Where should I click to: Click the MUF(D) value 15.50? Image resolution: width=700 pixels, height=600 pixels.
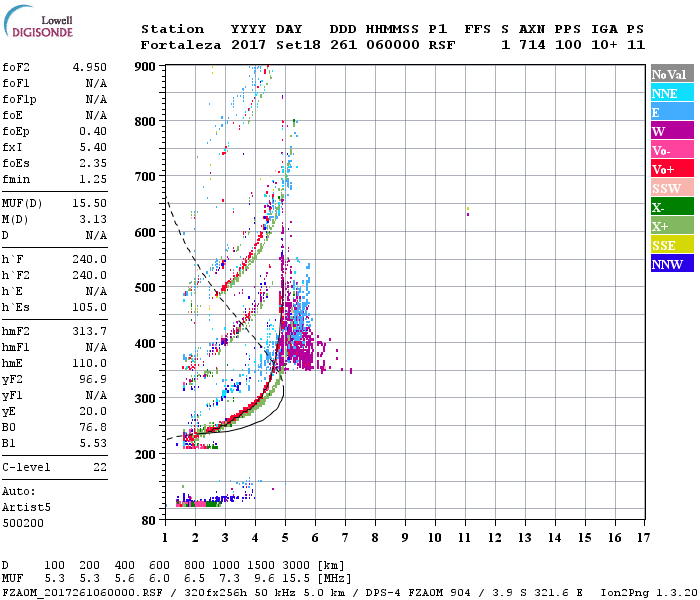(x=90, y=203)
